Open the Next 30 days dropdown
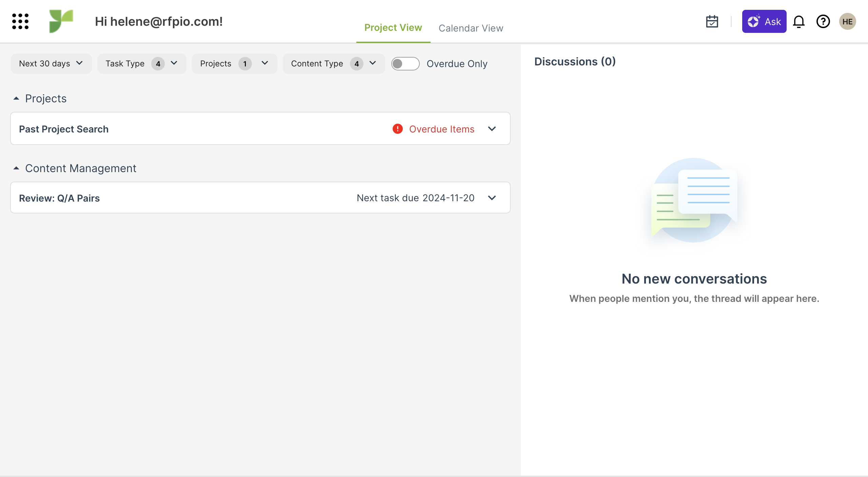The image size is (868, 477). [51, 64]
